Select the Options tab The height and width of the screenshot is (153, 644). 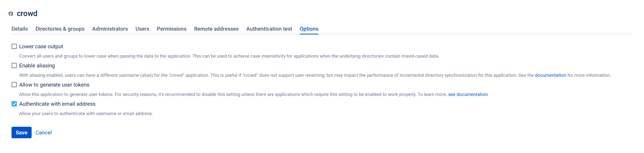pyautogui.click(x=309, y=29)
